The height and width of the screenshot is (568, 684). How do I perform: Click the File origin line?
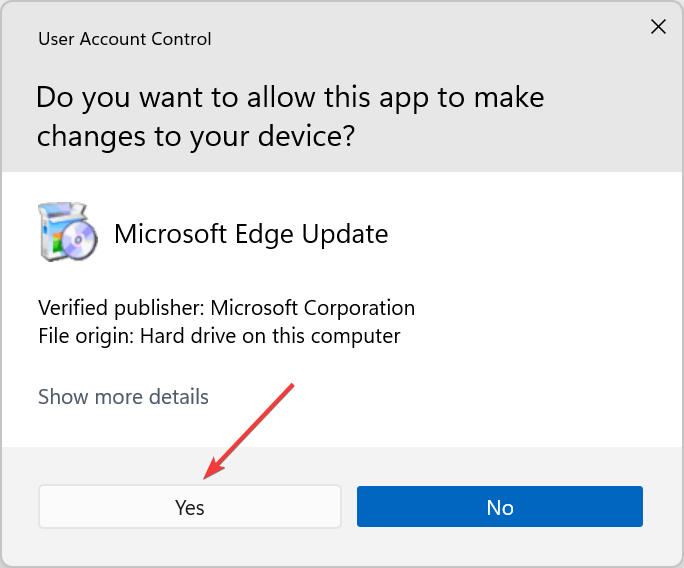pyautogui.click(x=219, y=336)
